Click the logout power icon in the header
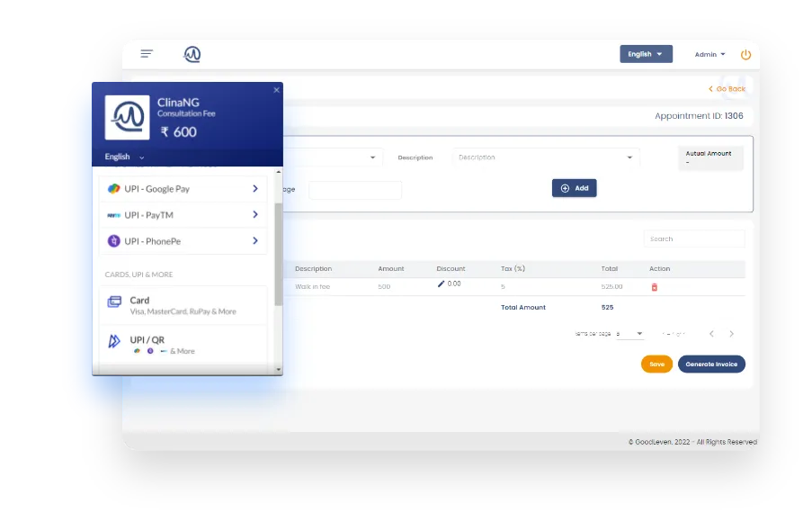The image size is (812, 531). pyautogui.click(x=745, y=54)
